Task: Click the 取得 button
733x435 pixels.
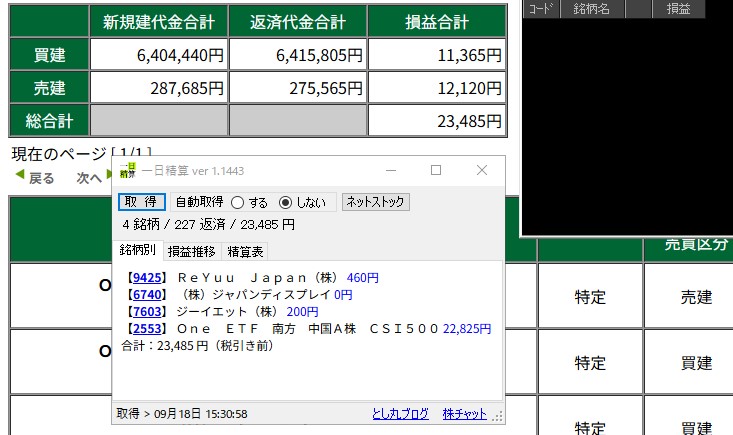Action: coord(142,202)
